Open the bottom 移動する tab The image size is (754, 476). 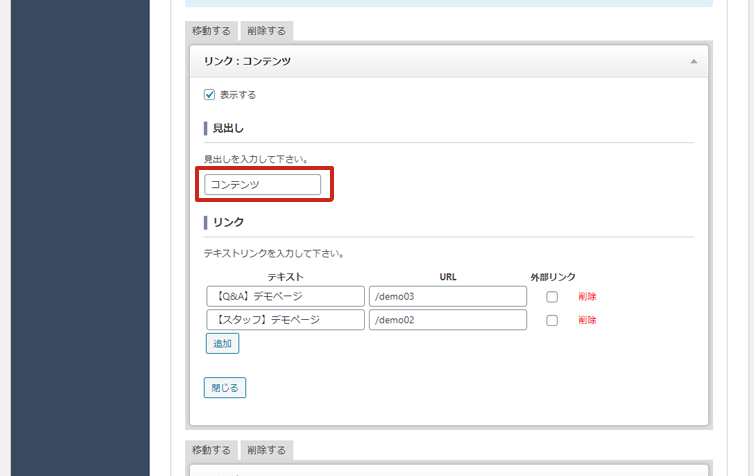pos(211,450)
